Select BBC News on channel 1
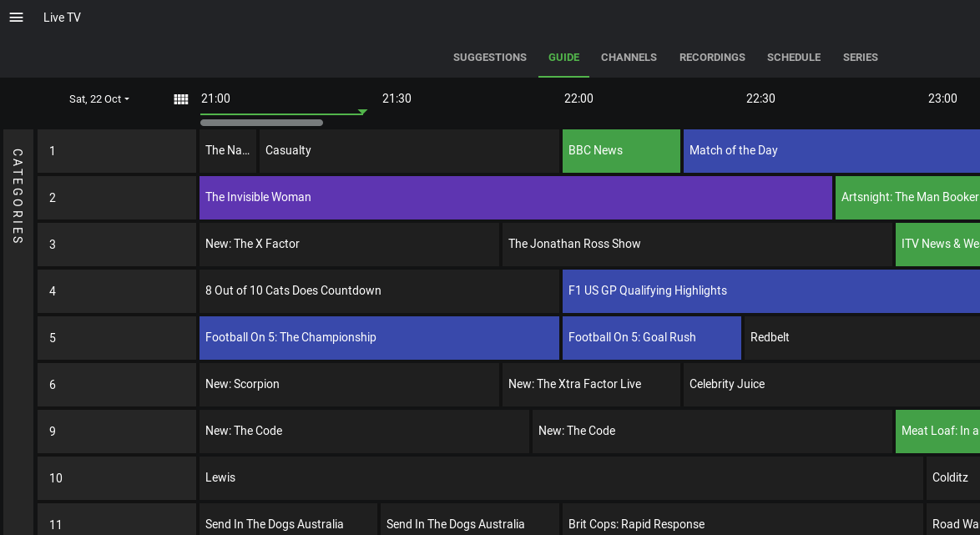Viewport: 980px width, 535px height. coord(621,151)
